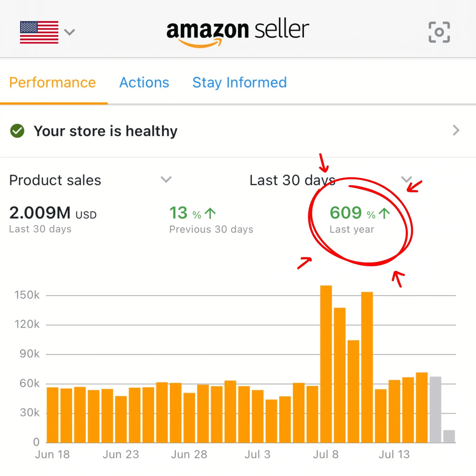Open the Product sales metric dropdown

point(166,179)
